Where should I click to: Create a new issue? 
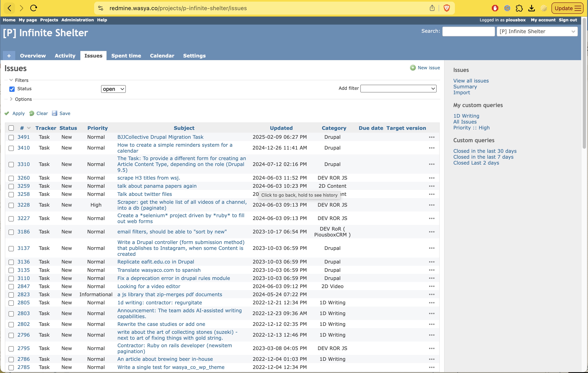429,68
